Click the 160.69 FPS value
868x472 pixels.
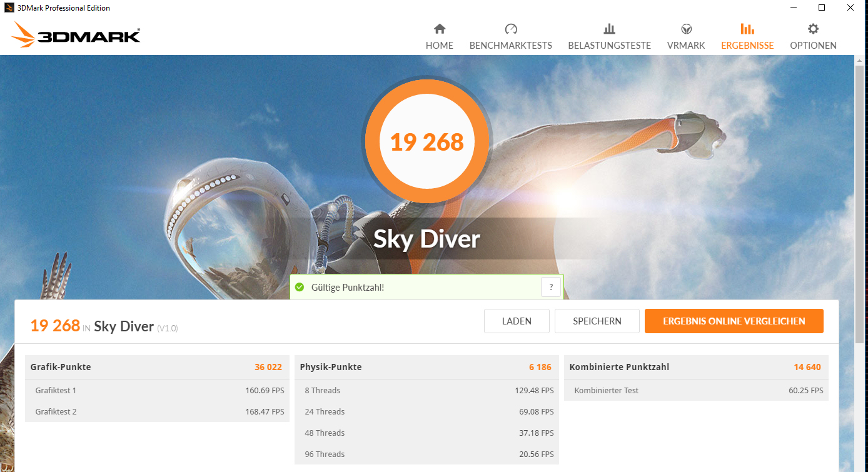[265, 391]
